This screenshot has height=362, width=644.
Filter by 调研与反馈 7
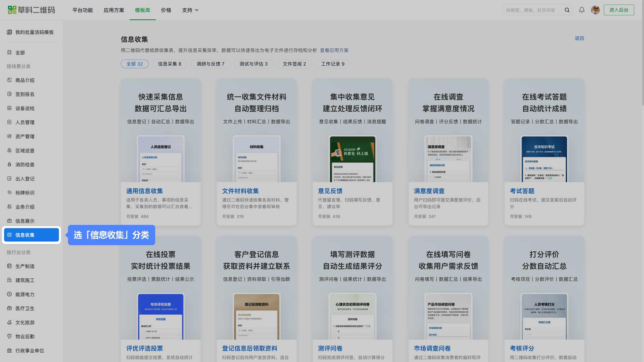click(211, 64)
